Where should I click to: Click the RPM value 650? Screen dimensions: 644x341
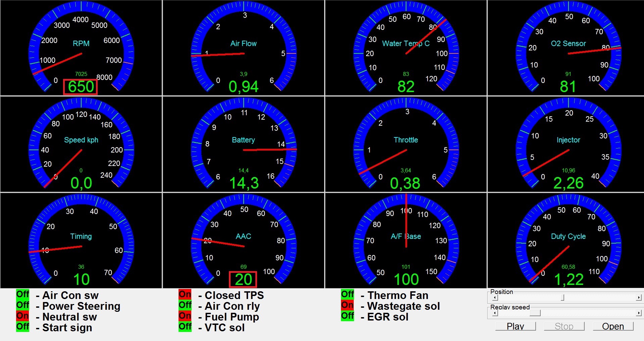pos(81,87)
